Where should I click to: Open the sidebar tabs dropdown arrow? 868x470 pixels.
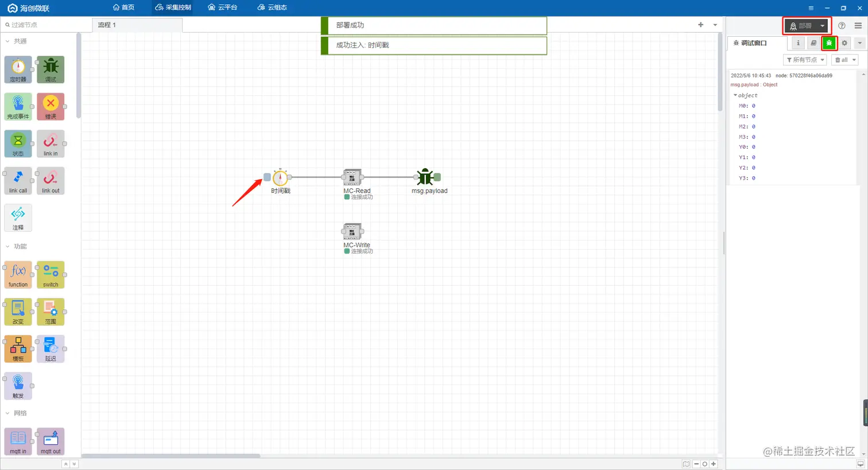[859, 43]
